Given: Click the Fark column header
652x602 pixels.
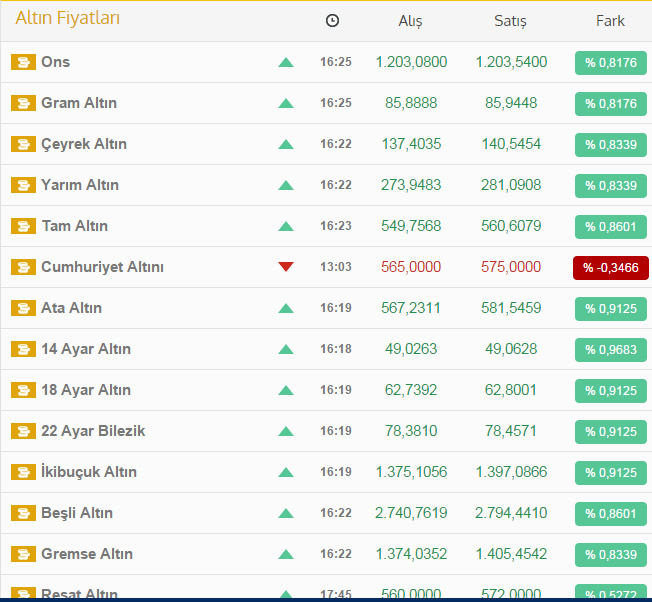Looking at the screenshot, I should pyautogui.click(x=610, y=20).
